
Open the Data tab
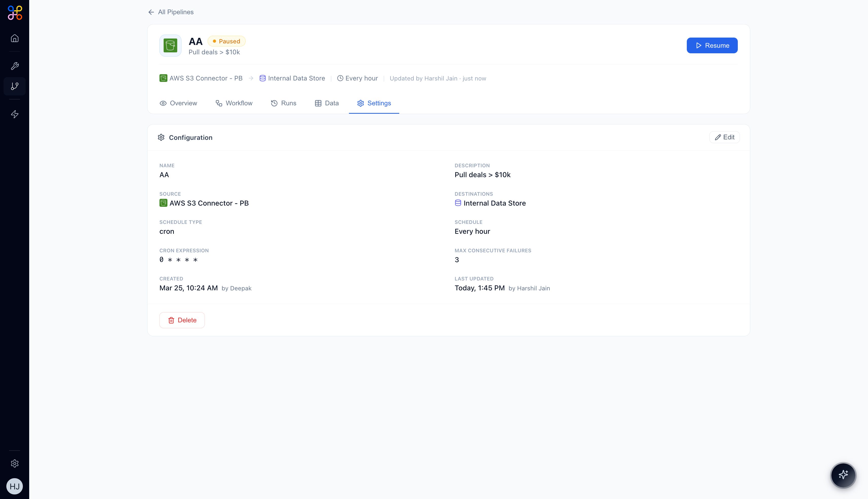tap(327, 103)
